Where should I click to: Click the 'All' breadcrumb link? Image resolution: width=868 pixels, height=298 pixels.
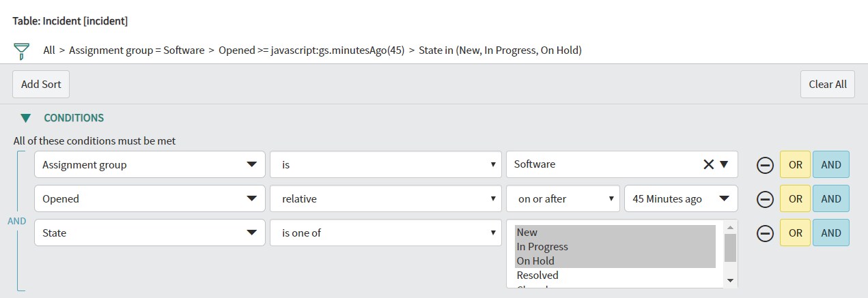49,50
